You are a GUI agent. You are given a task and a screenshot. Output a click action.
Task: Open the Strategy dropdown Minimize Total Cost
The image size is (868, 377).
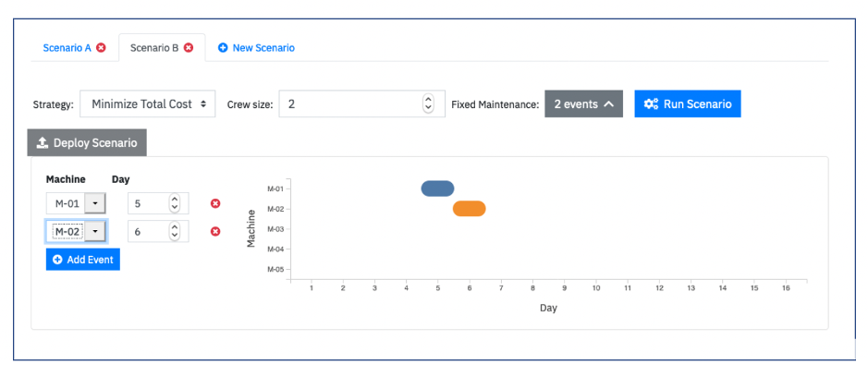tap(148, 104)
